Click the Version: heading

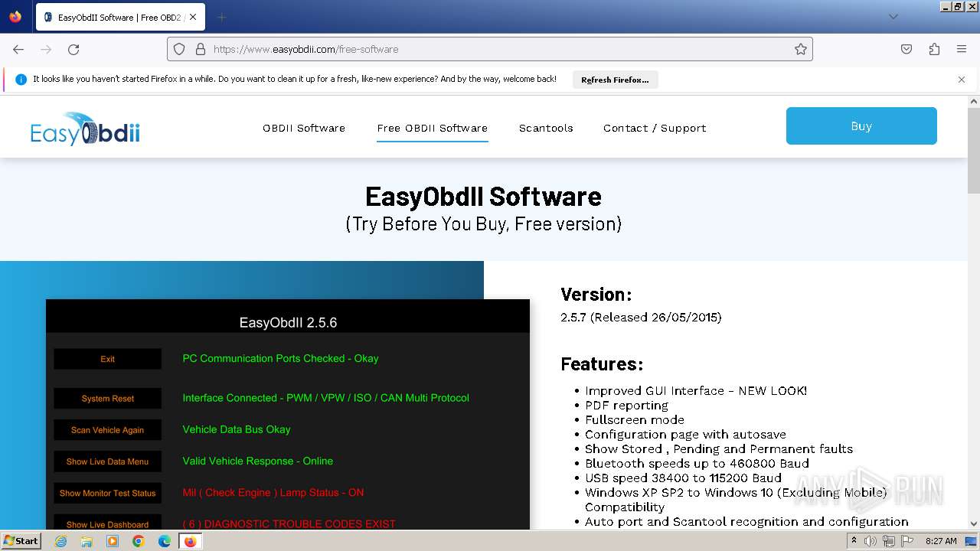[596, 295]
